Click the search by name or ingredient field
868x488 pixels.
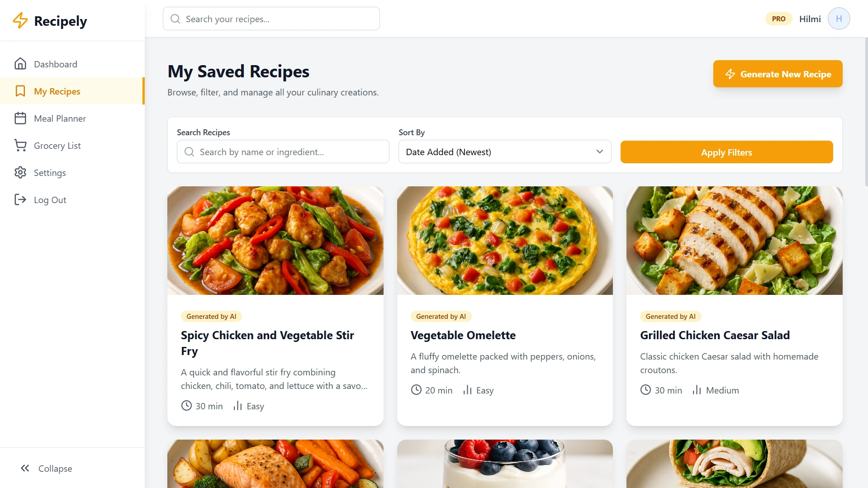point(283,152)
